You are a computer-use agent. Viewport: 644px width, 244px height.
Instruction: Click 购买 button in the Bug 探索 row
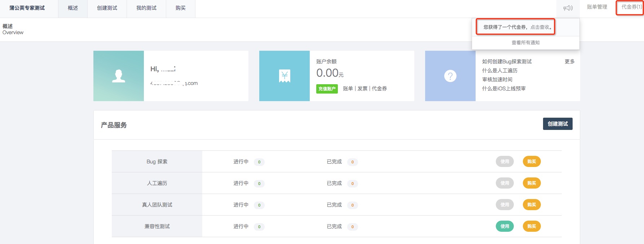[532, 162]
